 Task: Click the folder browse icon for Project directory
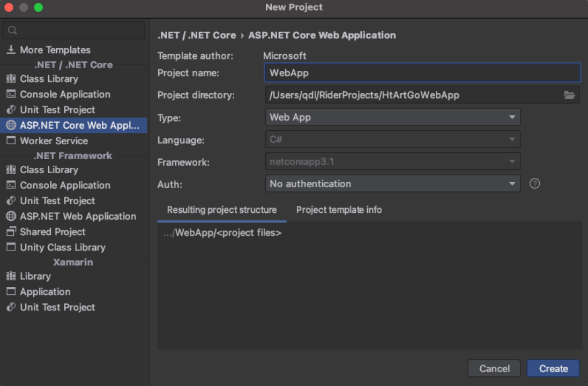569,95
